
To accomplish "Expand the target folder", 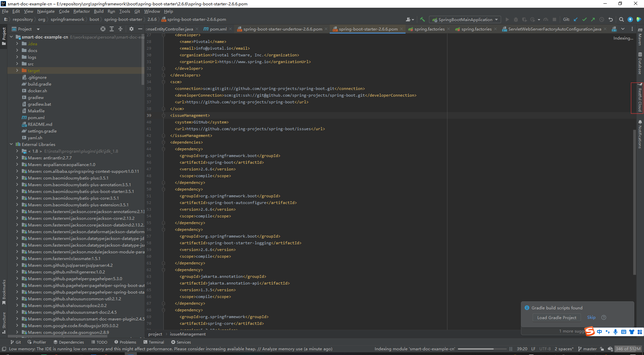I will [17, 70].
